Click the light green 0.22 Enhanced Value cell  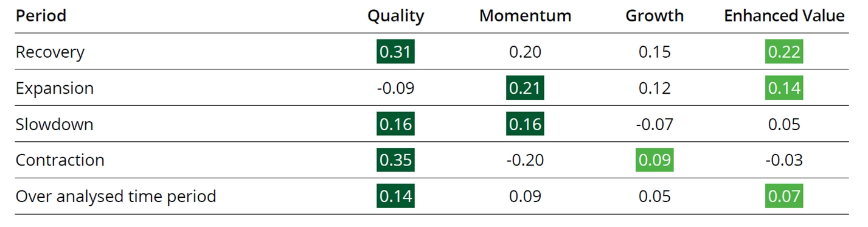tap(784, 52)
